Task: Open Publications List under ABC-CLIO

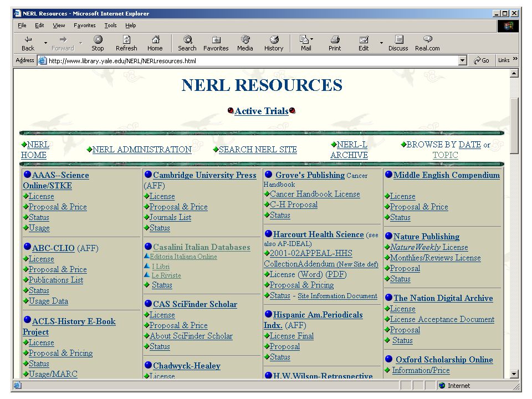Action: pyautogui.click(x=56, y=280)
